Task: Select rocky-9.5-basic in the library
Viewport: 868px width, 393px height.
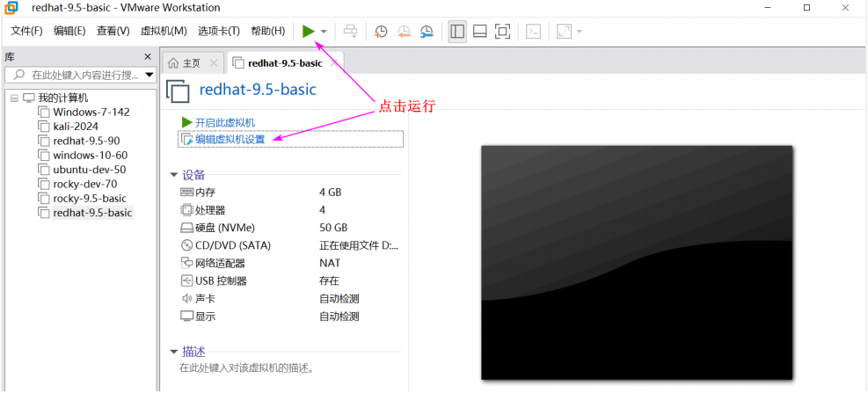Action: coord(90,198)
